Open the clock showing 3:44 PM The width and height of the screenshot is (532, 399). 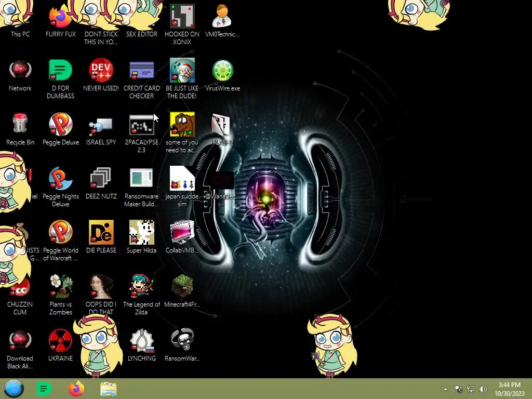[x=509, y=389]
